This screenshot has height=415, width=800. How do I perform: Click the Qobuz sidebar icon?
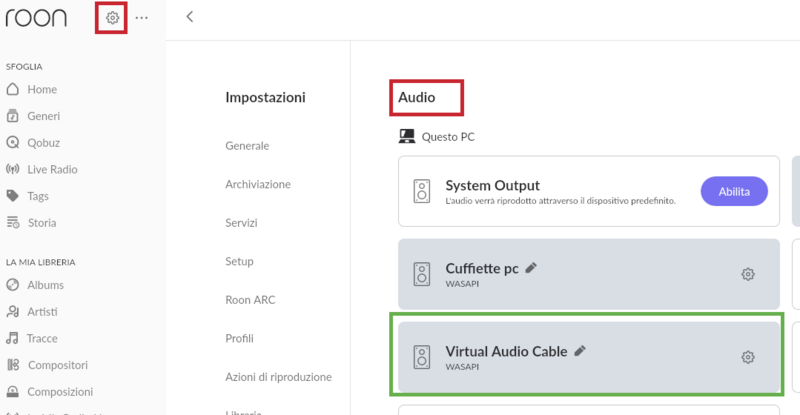point(13,143)
